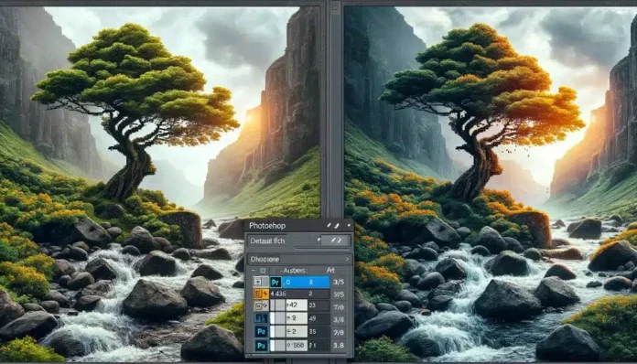The image size is (637, 364).
Task: Click the minus icon left of Ausbers header
Action: (x=254, y=271)
